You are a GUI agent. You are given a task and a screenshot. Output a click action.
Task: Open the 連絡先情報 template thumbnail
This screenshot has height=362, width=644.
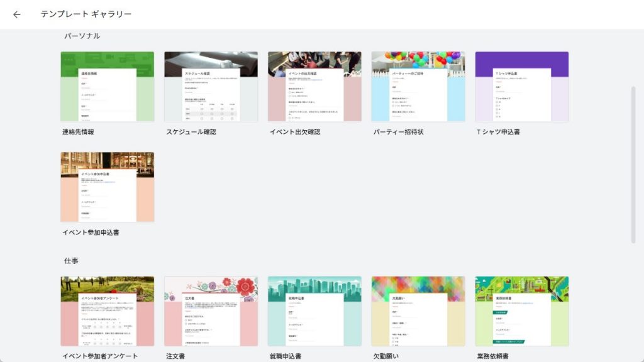(x=108, y=87)
